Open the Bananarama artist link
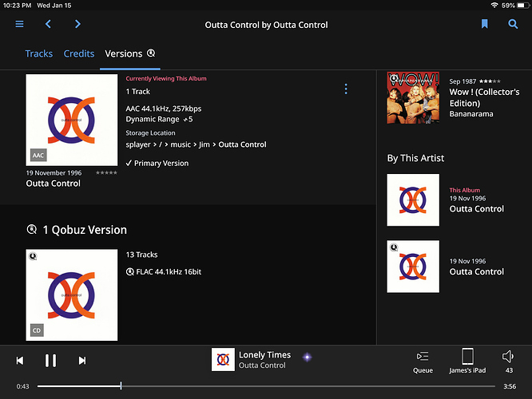The width and height of the screenshot is (532, 399). coord(471,114)
